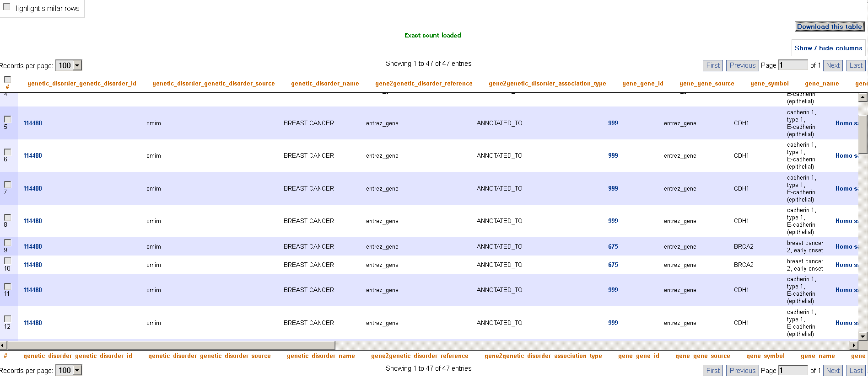
Task: Click the Exact count loaded status message
Action: point(432,35)
